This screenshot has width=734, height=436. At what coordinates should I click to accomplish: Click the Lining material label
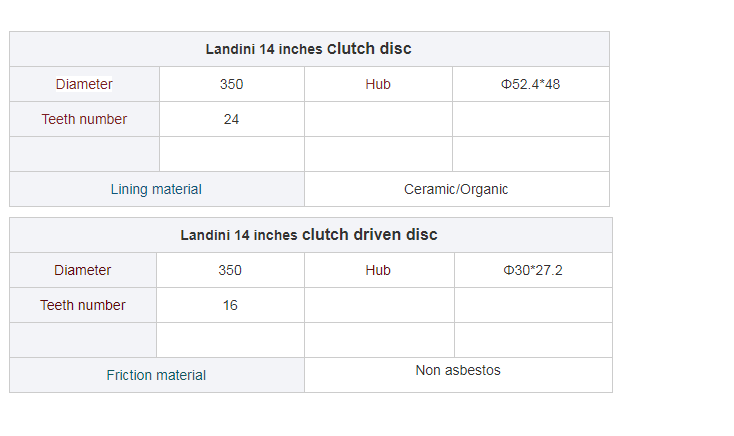[156, 189]
